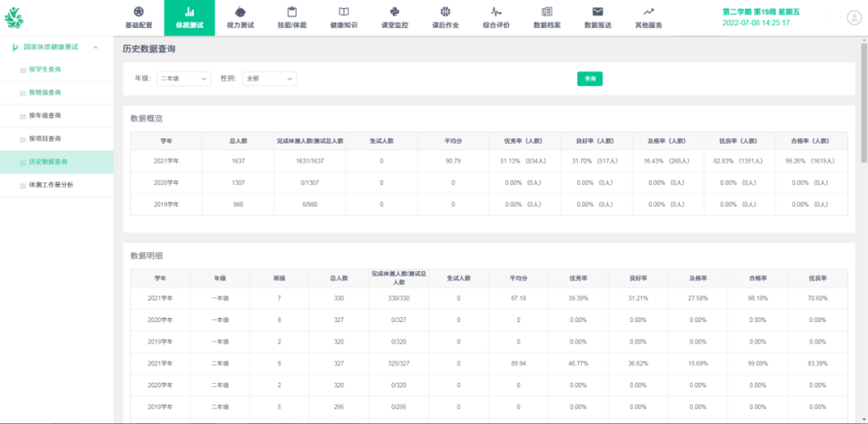Screen dimensions: 868x424
Task: Click the 合格率（人数） overview column header
Action: (811, 141)
